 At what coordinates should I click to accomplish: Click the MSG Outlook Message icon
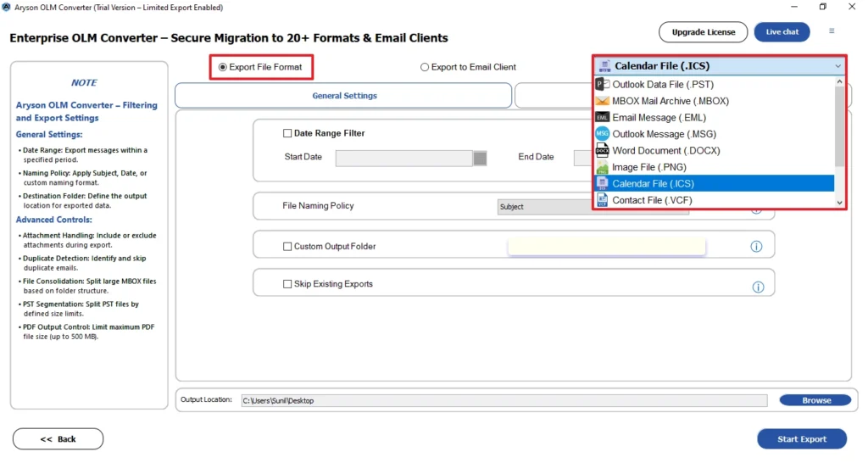click(x=603, y=133)
